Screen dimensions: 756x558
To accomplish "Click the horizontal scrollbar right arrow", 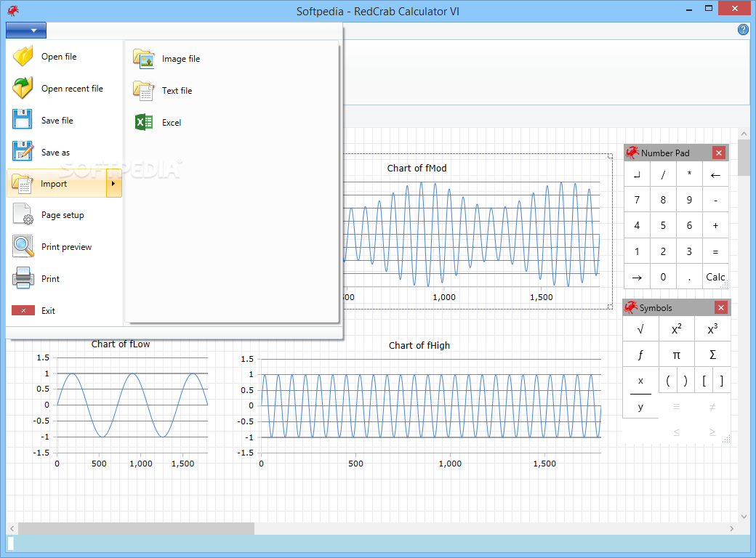I will [x=731, y=529].
